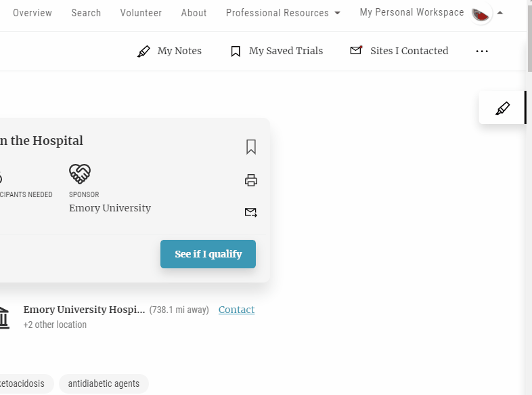Expand the Professional Resources dropdown
The image size is (532, 395).
(283, 13)
